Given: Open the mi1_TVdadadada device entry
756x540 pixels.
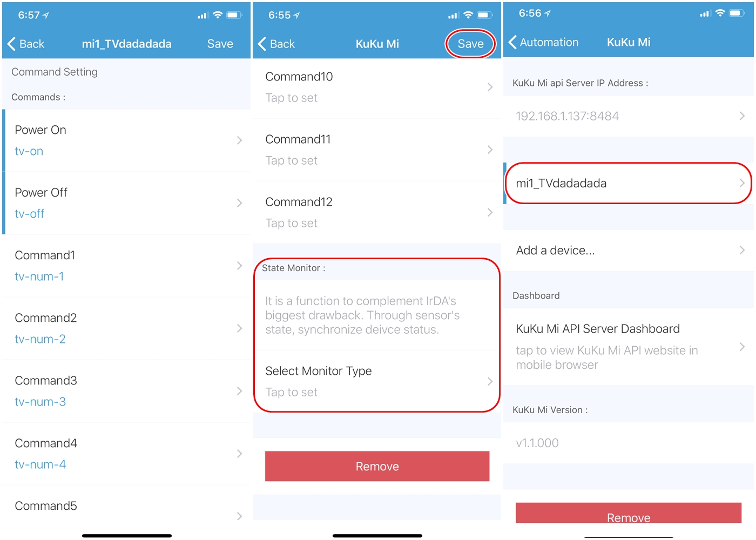Looking at the screenshot, I should (x=629, y=183).
